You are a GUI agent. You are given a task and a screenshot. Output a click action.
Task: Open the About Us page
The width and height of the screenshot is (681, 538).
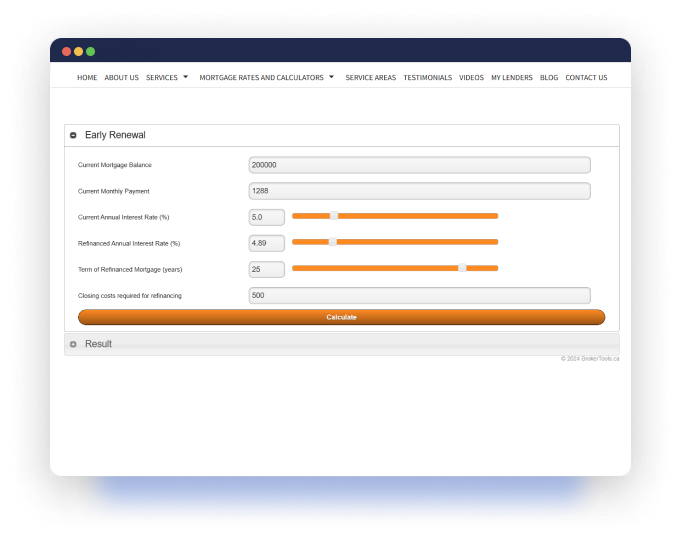[121, 77]
